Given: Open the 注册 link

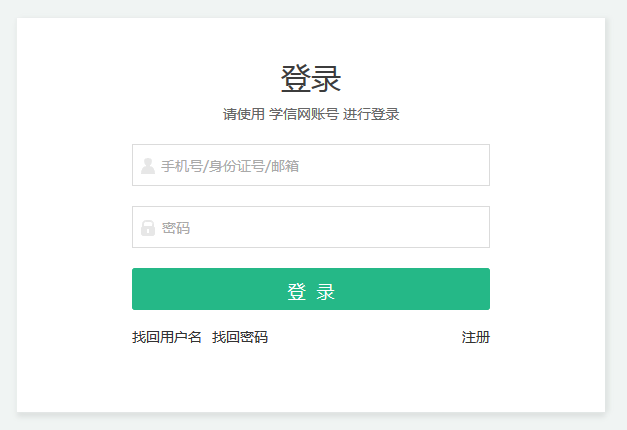Looking at the screenshot, I should (475, 337).
